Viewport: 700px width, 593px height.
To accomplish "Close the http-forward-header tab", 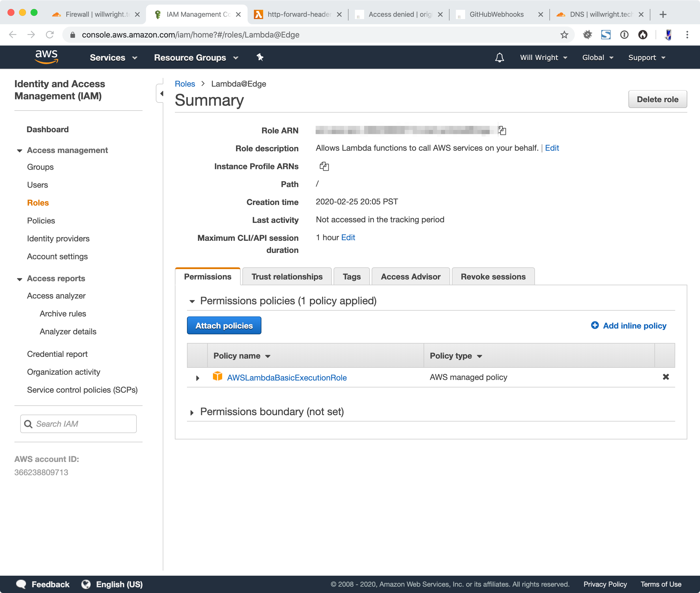I will tap(339, 14).
